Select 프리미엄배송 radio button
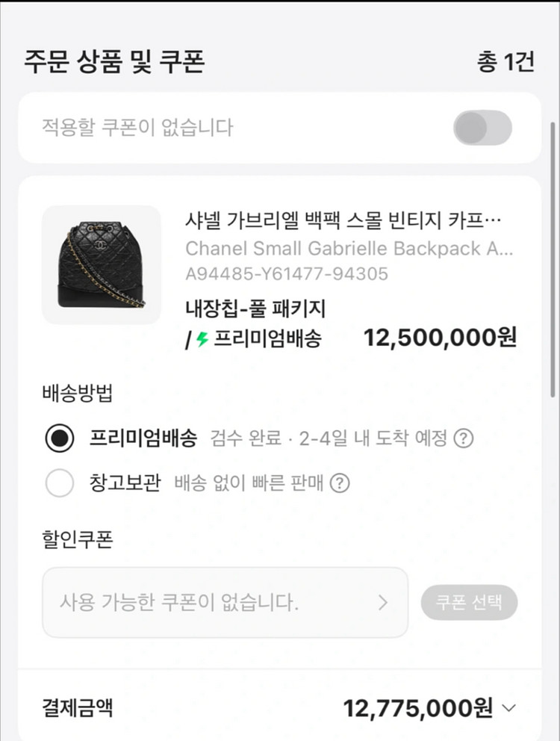The image size is (560, 741). click(x=60, y=438)
